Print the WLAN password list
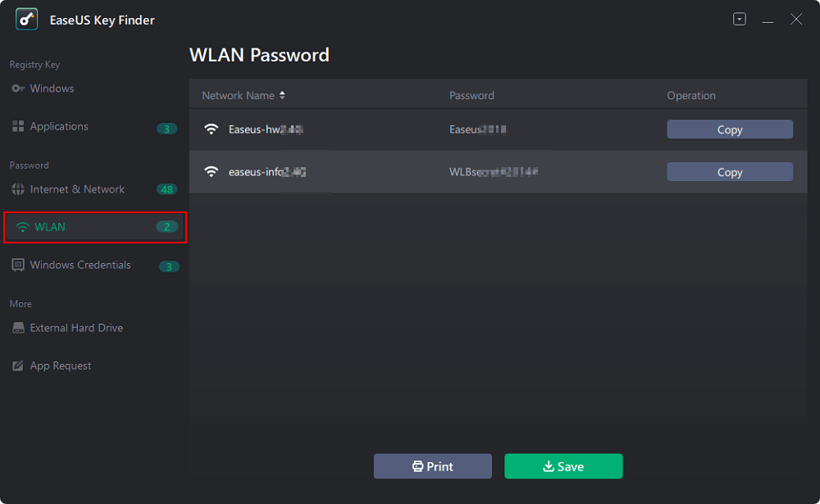Viewport: 820px width, 504px height. pos(432,466)
